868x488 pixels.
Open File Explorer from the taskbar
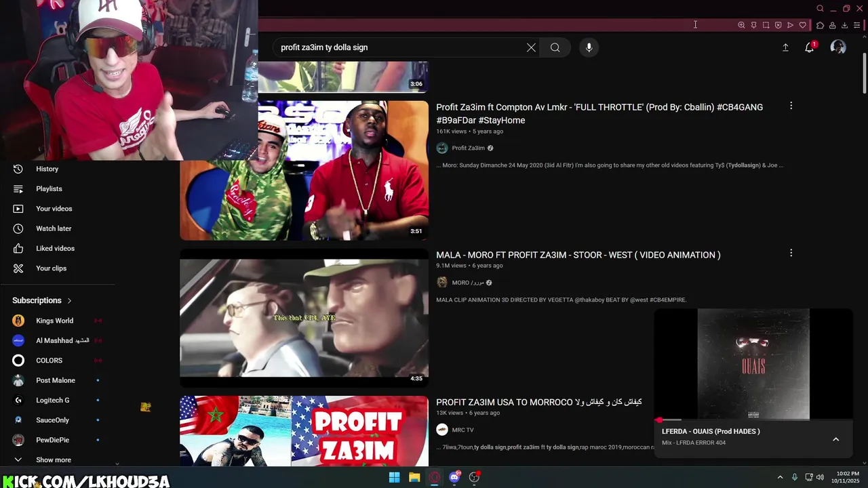pyautogui.click(x=414, y=477)
